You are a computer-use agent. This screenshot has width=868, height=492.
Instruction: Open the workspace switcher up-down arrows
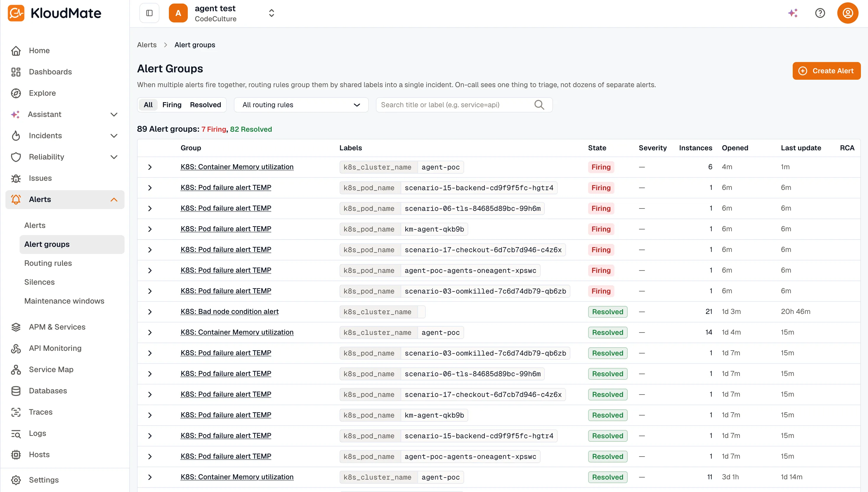click(x=271, y=13)
